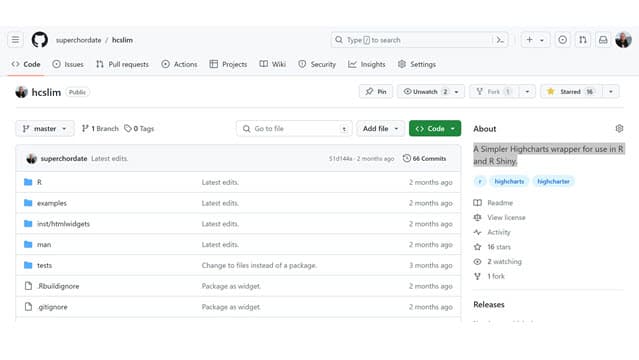The image size is (639, 360).
Task: Open the Add file dropdown
Action: [381, 128]
